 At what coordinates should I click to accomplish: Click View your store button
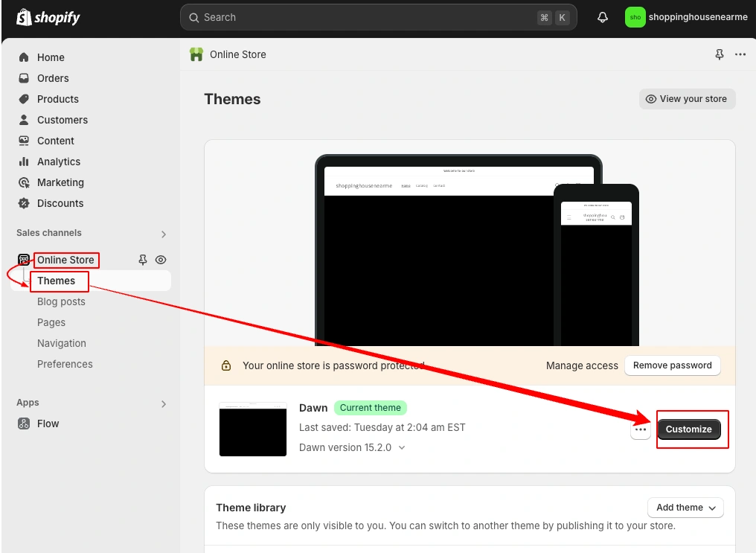(x=687, y=99)
